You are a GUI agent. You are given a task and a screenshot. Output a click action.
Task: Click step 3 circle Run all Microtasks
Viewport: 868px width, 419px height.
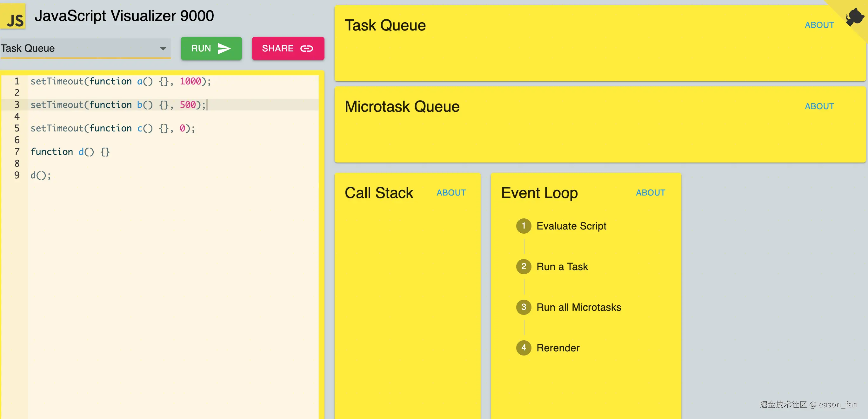pyautogui.click(x=523, y=307)
